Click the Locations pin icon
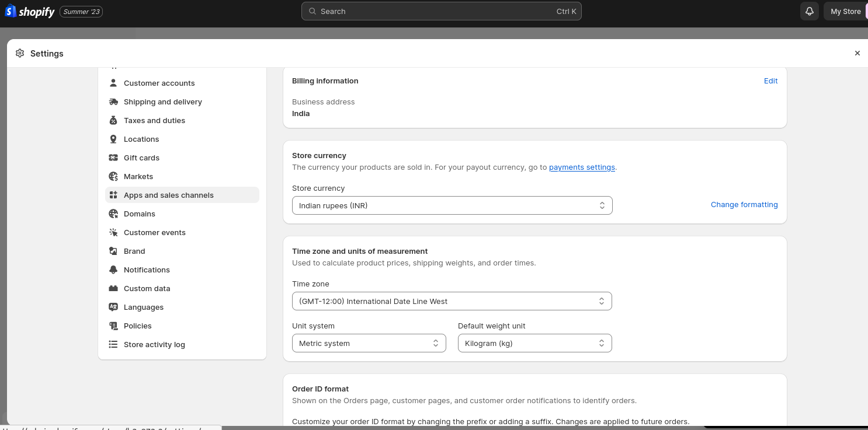 (x=113, y=139)
